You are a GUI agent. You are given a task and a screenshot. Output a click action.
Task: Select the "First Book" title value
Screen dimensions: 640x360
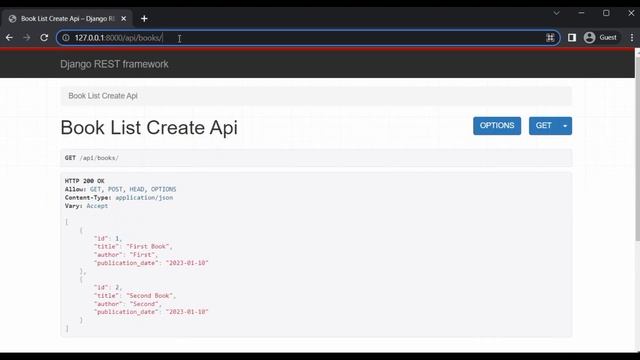[148, 247]
